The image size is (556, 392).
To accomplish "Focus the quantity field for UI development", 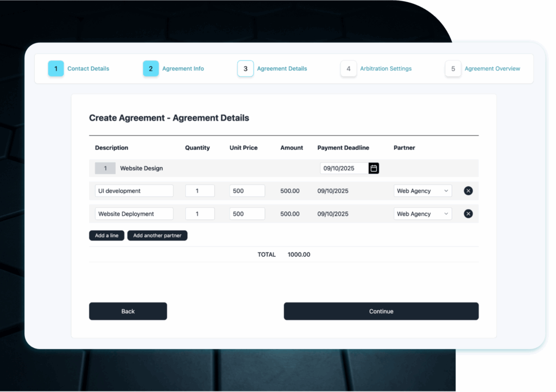I will click(200, 191).
